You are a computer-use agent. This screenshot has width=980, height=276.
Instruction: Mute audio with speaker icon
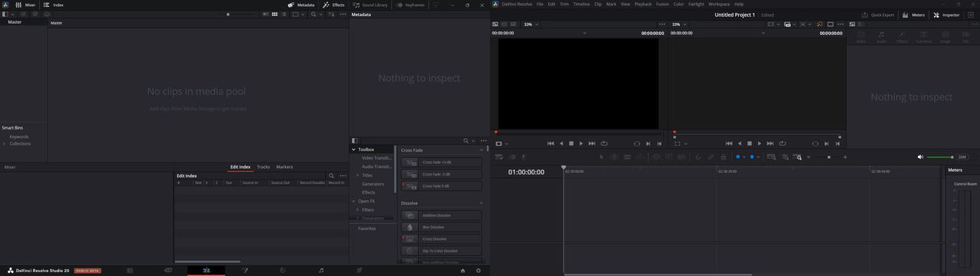[x=920, y=156]
